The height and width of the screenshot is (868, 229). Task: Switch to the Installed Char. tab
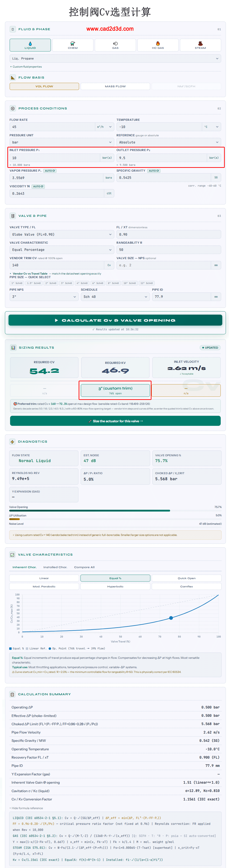pos(55,567)
